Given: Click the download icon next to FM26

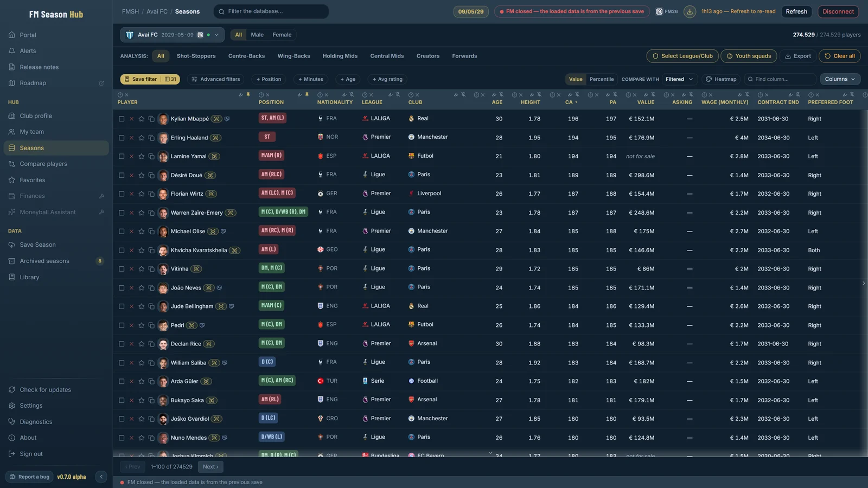Looking at the screenshot, I should [x=690, y=11].
